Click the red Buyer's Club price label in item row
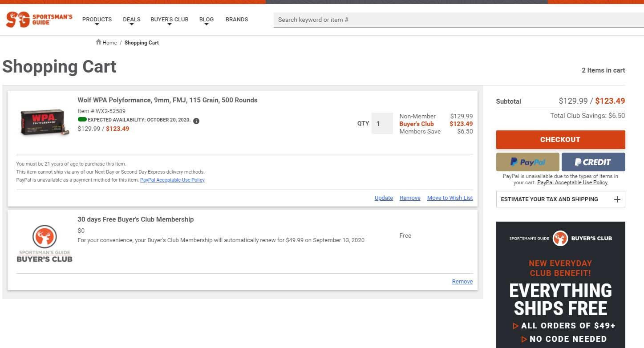The height and width of the screenshot is (348, 644). (x=417, y=124)
